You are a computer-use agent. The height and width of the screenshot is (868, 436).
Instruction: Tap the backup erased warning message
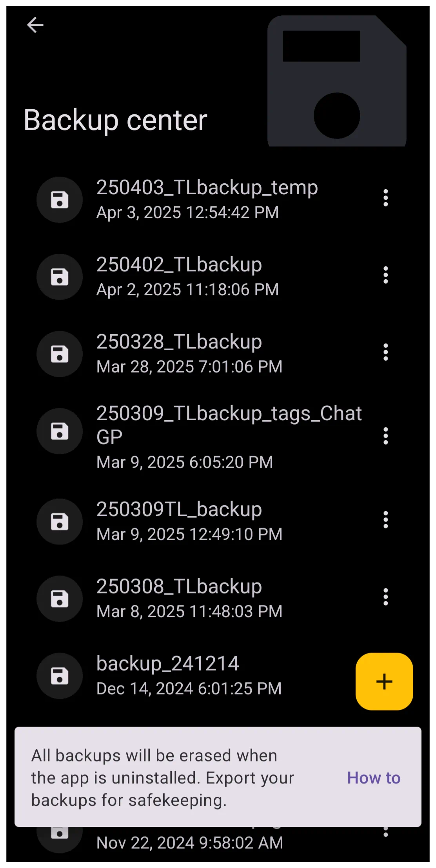[162, 778]
